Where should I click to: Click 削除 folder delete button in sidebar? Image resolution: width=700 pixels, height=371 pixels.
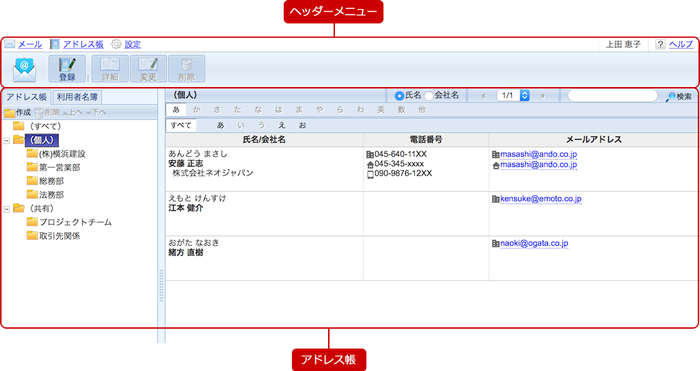click(x=47, y=113)
